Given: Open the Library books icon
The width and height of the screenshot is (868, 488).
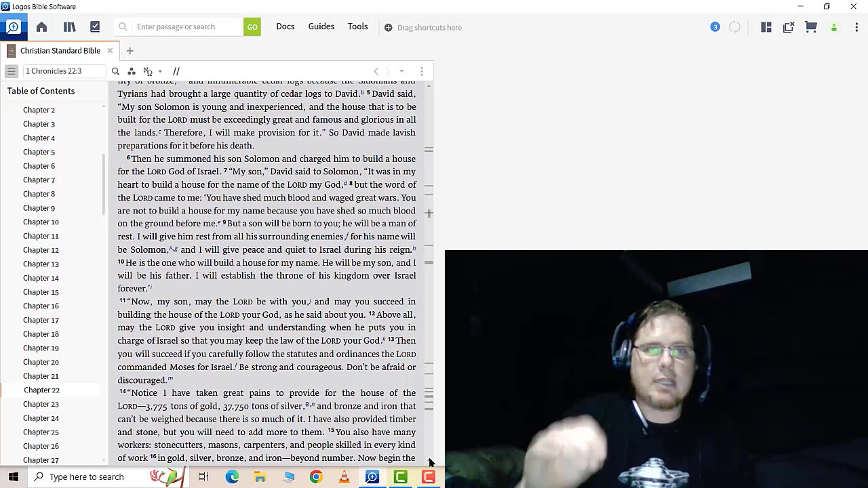Looking at the screenshot, I should [69, 27].
